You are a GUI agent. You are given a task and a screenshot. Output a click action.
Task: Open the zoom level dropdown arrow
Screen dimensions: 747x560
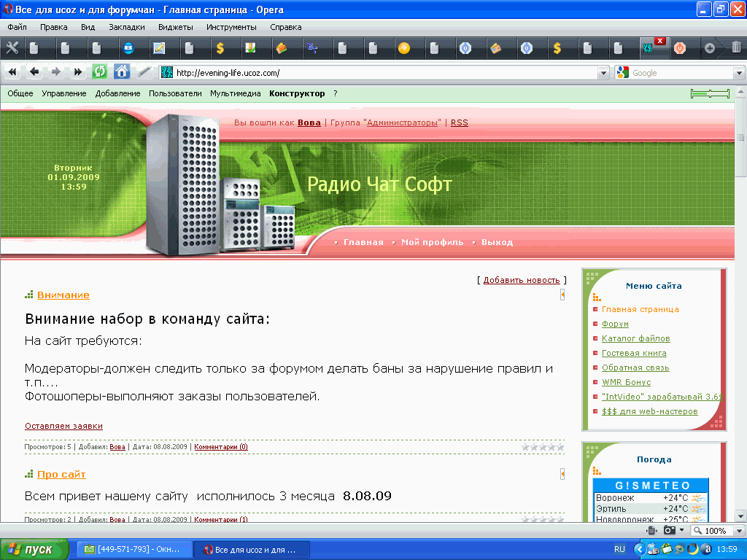tap(739, 531)
